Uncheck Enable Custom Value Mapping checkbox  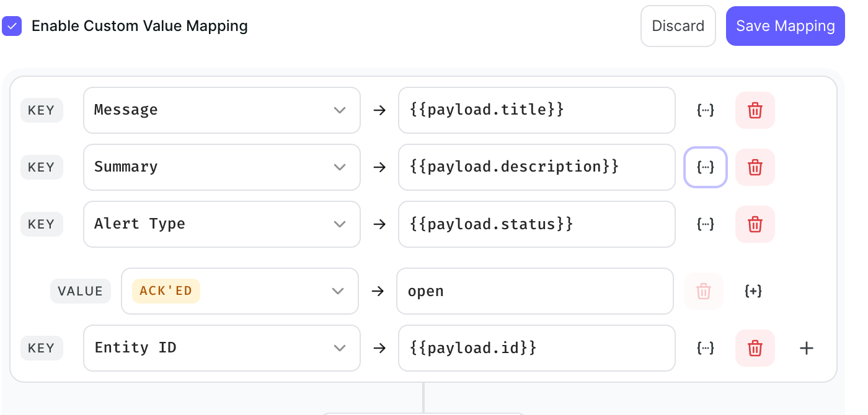pyautogui.click(x=12, y=26)
